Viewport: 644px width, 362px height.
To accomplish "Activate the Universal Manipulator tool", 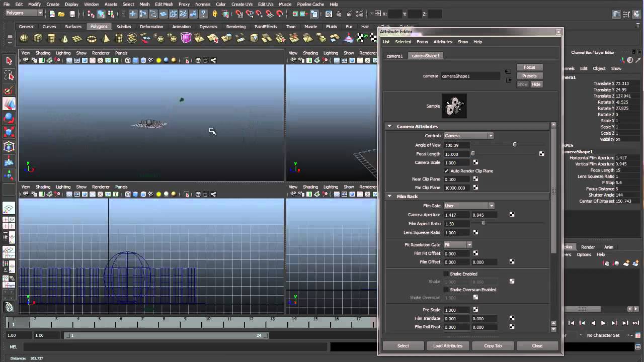I will click(x=9, y=147).
